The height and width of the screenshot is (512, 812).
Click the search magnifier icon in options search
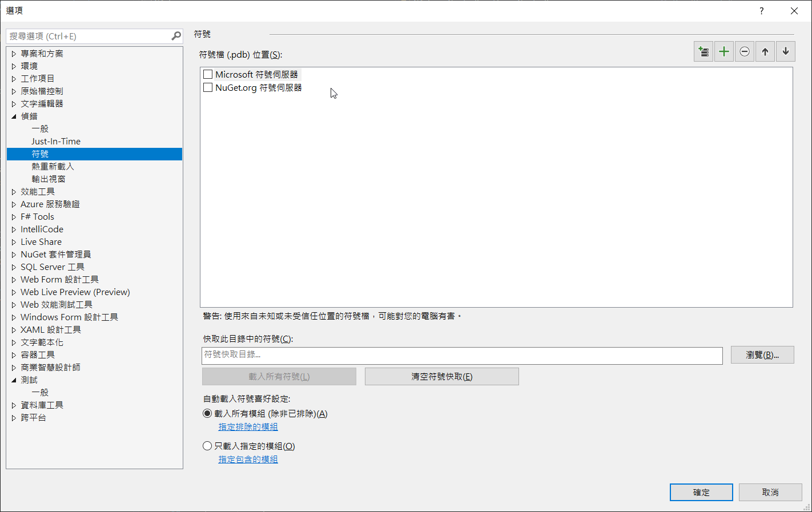[x=176, y=36]
